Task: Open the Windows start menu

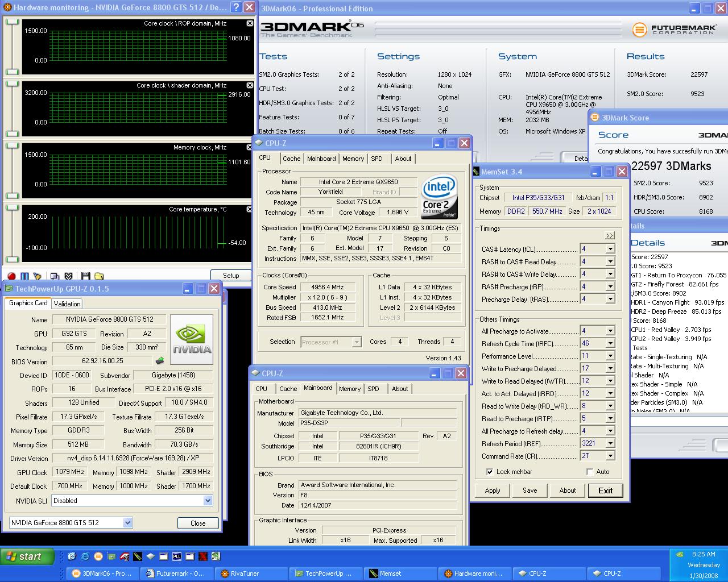Action: (27, 556)
